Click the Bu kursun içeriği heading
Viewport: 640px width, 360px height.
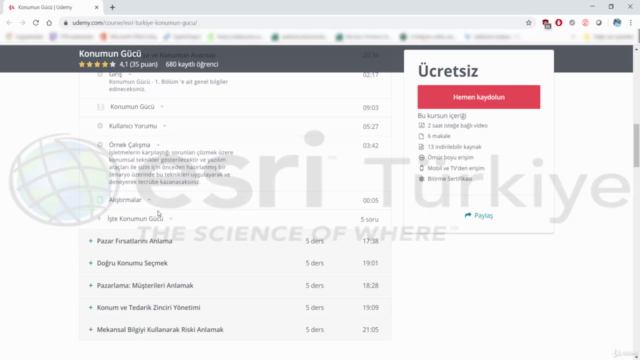tap(442, 116)
